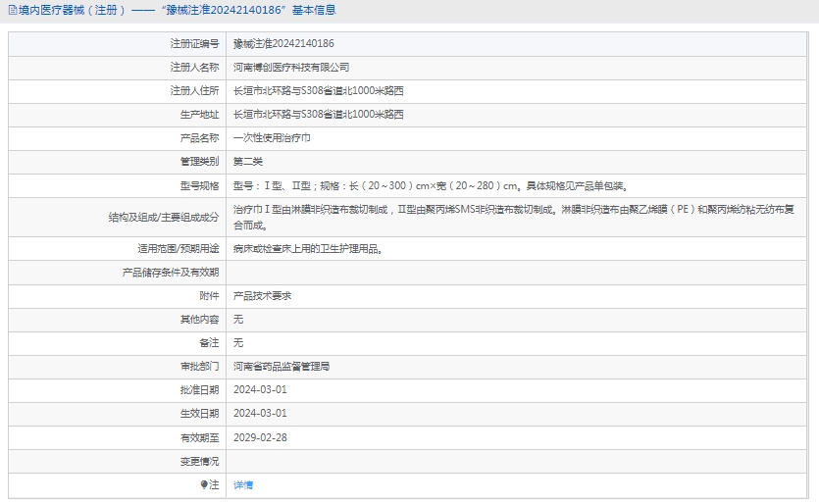The image size is (819, 504).
Task: Click the 产品技术要求 attachment value
Action: 262,296
